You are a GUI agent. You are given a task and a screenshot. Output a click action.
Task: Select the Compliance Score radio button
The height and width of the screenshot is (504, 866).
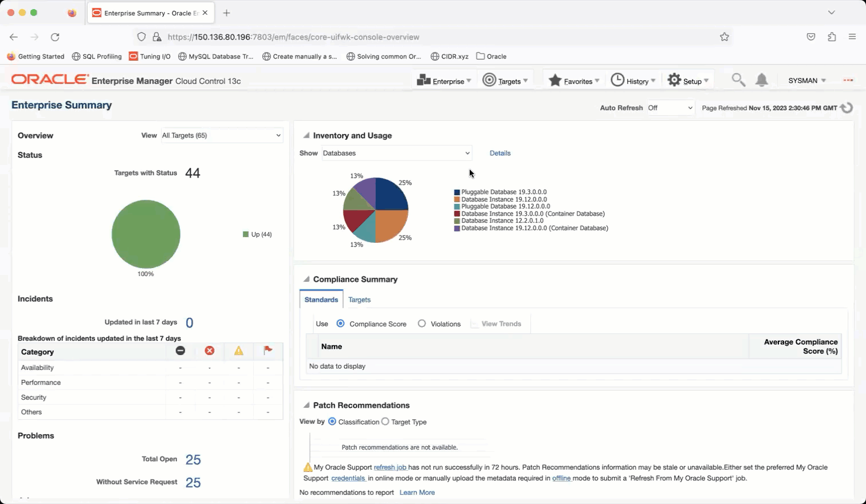[341, 324]
